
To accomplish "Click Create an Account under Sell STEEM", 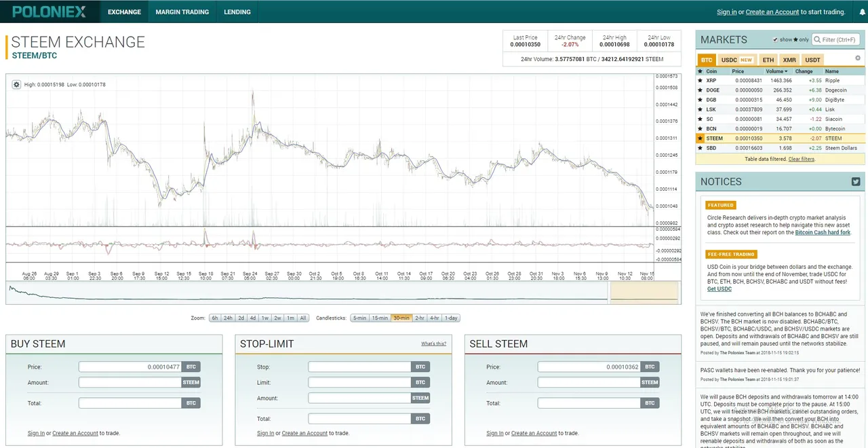I will (x=534, y=433).
